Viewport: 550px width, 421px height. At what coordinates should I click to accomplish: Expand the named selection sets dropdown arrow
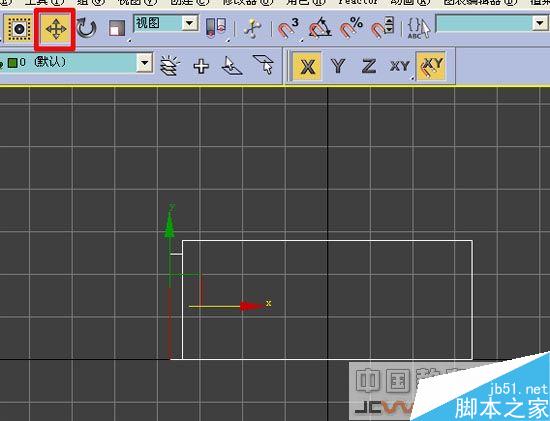pos(541,24)
